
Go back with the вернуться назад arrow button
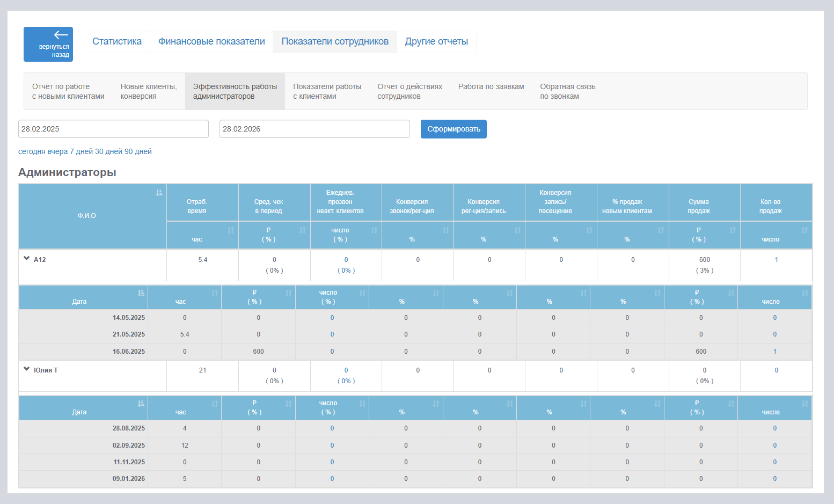(48, 44)
